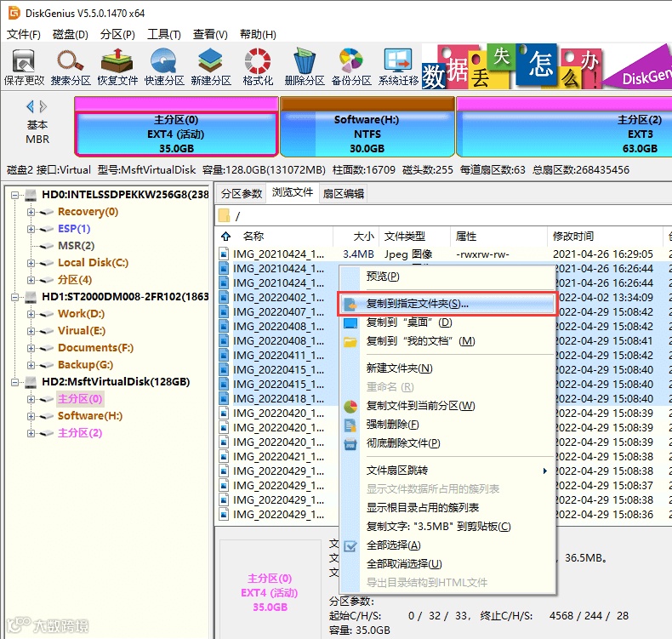The image size is (672, 639).
Task: Expand the Documents(F:) partition node
Action: tap(31, 348)
